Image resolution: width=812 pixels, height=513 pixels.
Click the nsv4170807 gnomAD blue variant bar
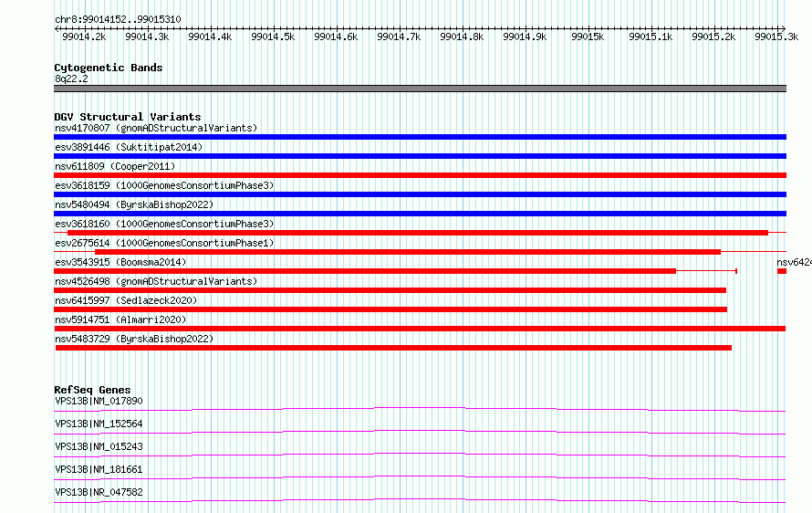point(420,137)
